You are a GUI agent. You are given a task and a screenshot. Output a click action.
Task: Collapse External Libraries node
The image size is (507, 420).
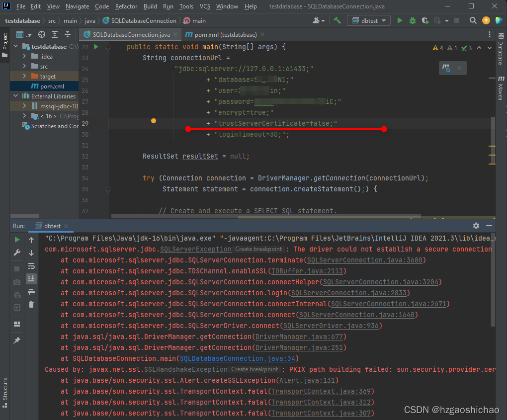point(16,96)
